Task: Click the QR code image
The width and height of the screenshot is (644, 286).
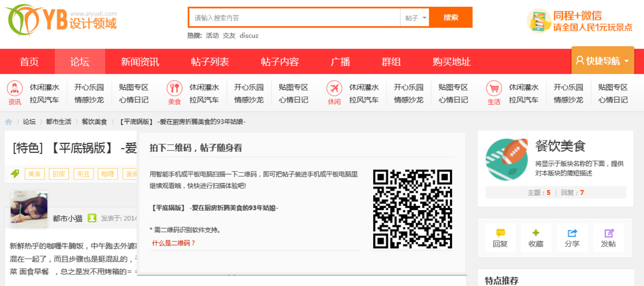Action: click(x=413, y=209)
